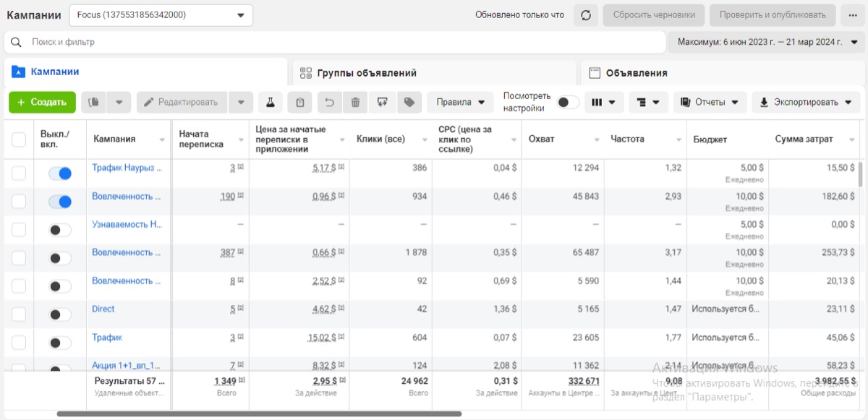Image resolution: width=868 pixels, height=420 pixels.
Task: Open the A/B test flask icon
Action: [x=270, y=102]
